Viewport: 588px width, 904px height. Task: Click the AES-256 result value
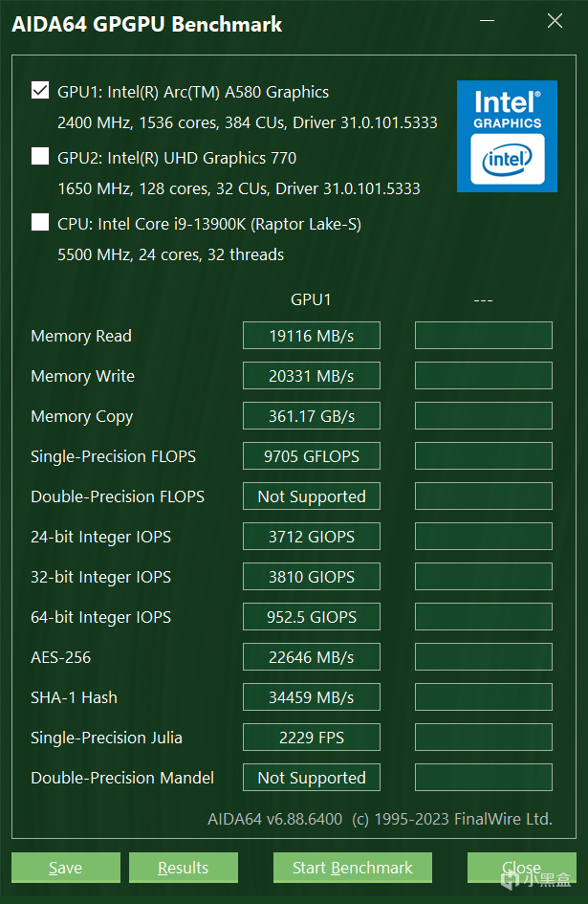pyautogui.click(x=312, y=657)
